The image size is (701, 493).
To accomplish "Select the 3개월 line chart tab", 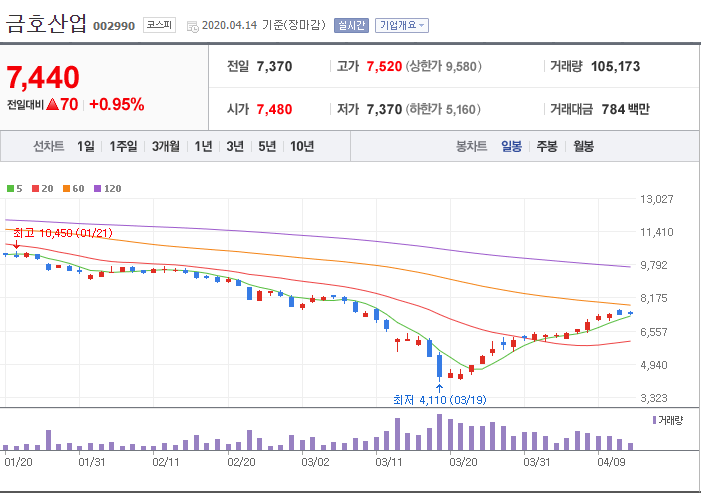I will [x=165, y=146].
